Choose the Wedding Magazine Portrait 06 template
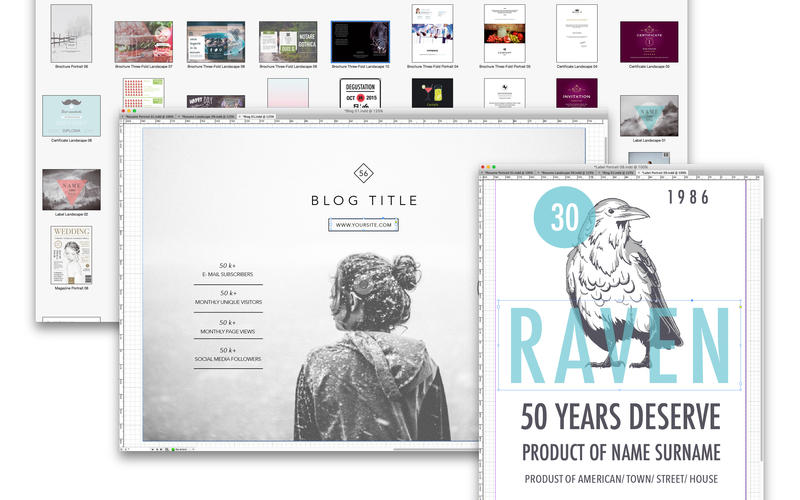The height and width of the screenshot is (500, 800). click(x=71, y=255)
